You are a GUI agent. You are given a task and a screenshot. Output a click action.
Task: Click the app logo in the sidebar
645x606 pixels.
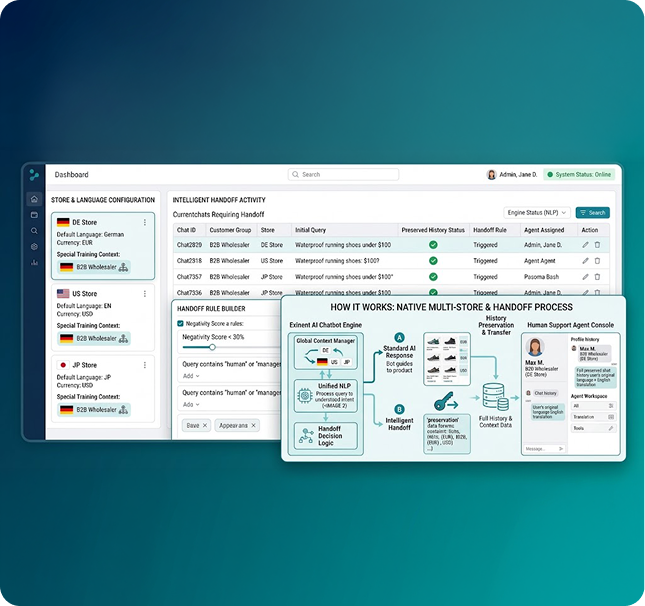(34, 175)
